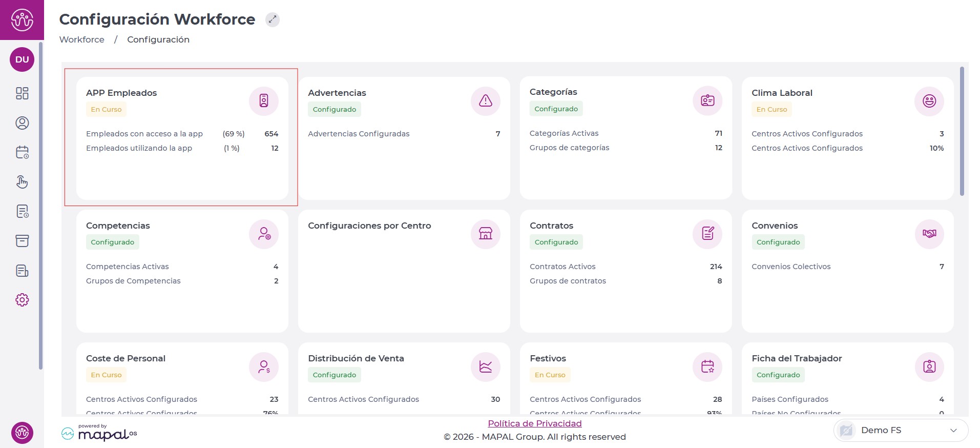Click the Clima Laboral smiley icon
980x448 pixels.
coord(929,101)
